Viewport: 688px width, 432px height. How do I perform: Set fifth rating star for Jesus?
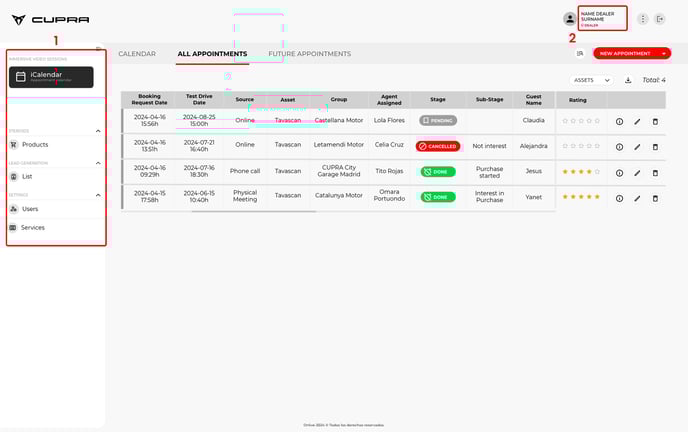tap(598, 172)
